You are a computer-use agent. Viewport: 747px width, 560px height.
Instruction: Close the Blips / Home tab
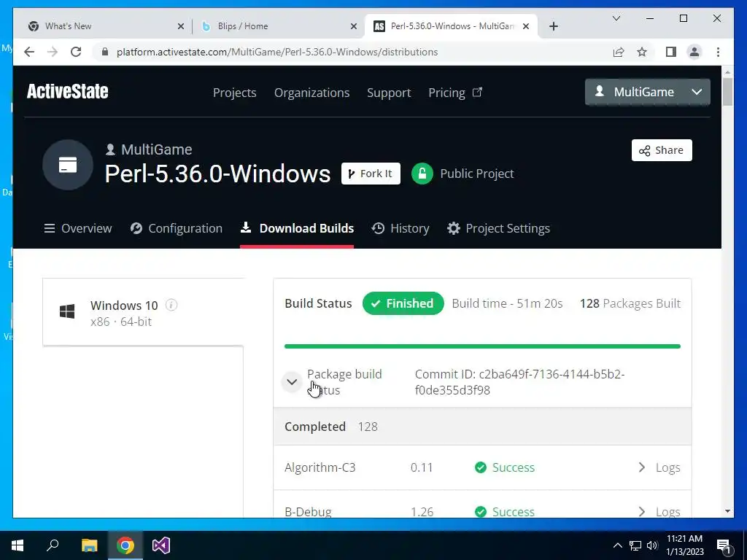pyautogui.click(x=354, y=26)
